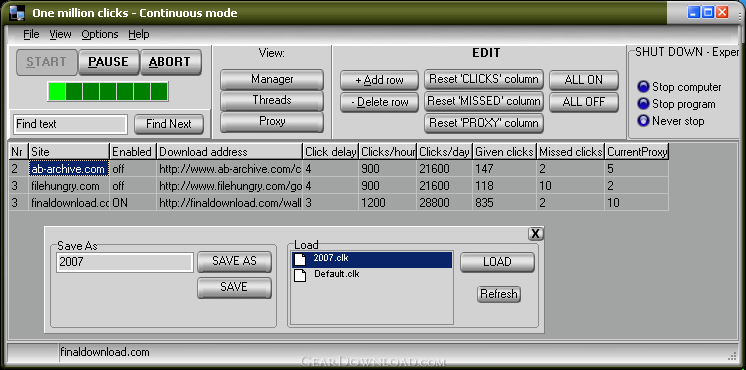Click the finaldownload.com status bar text
This screenshot has width=746, height=370.
[x=104, y=352]
